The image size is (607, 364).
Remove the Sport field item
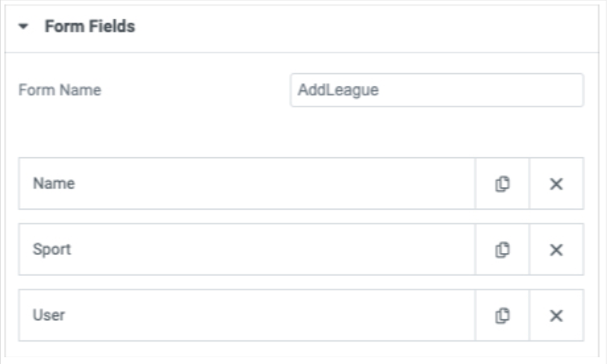(x=556, y=249)
